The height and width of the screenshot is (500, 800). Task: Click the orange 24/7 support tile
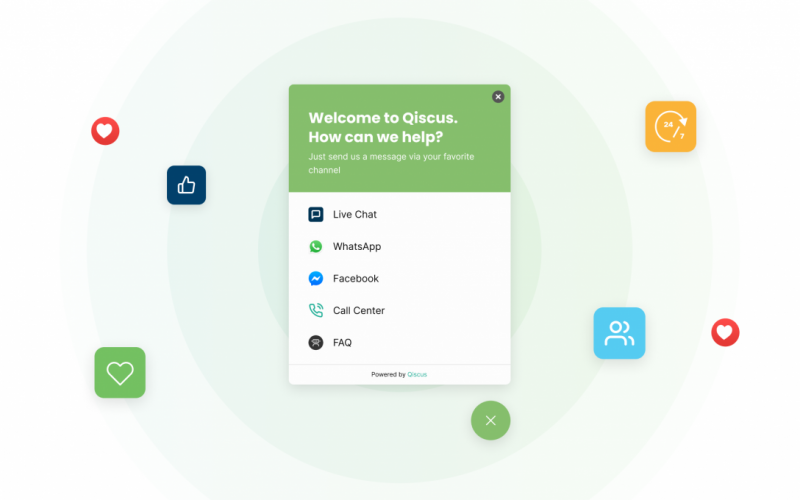(670, 127)
